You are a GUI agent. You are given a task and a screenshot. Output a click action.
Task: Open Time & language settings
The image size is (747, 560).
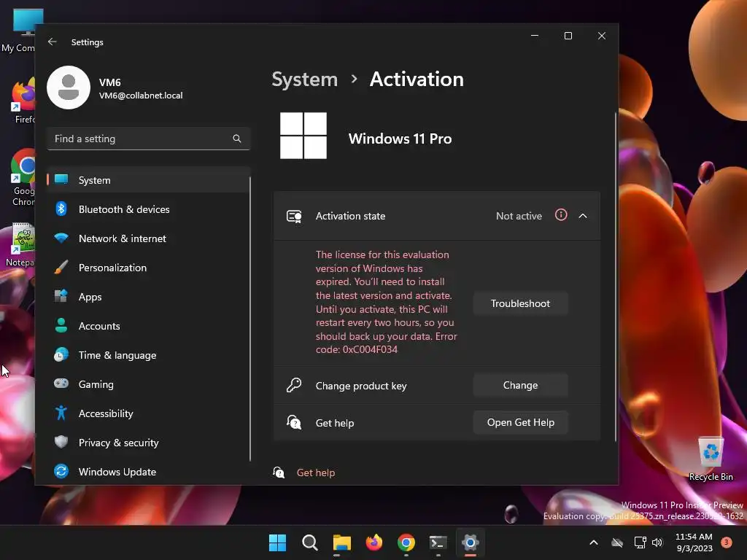[x=149, y=355]
